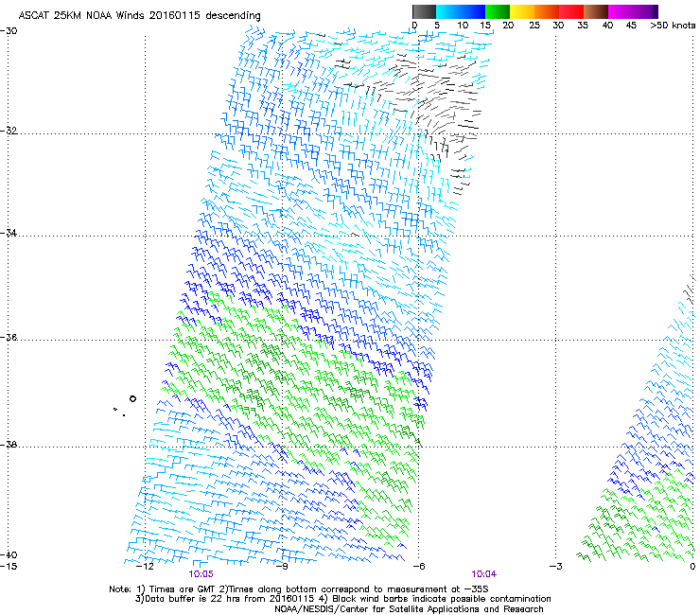Viewport: 700px width, 615px height.
Task: Pick the magenta 40-45 knots legend swatch
Action: click(621, 11)
